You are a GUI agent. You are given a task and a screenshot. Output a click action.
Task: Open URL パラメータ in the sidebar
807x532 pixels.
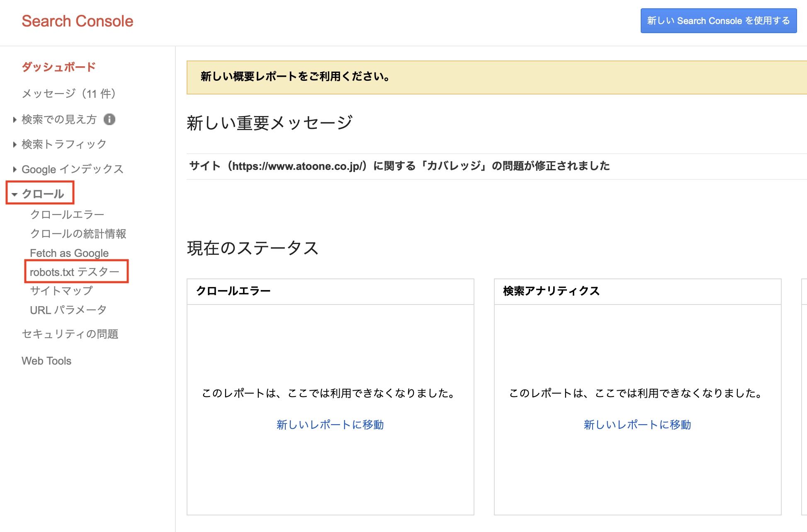point(68,310)
